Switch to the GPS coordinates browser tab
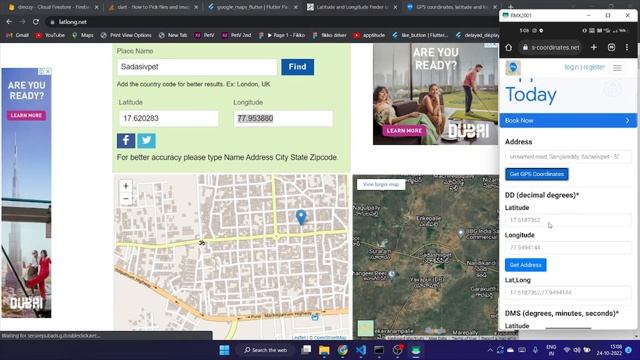 click(451, 7)
